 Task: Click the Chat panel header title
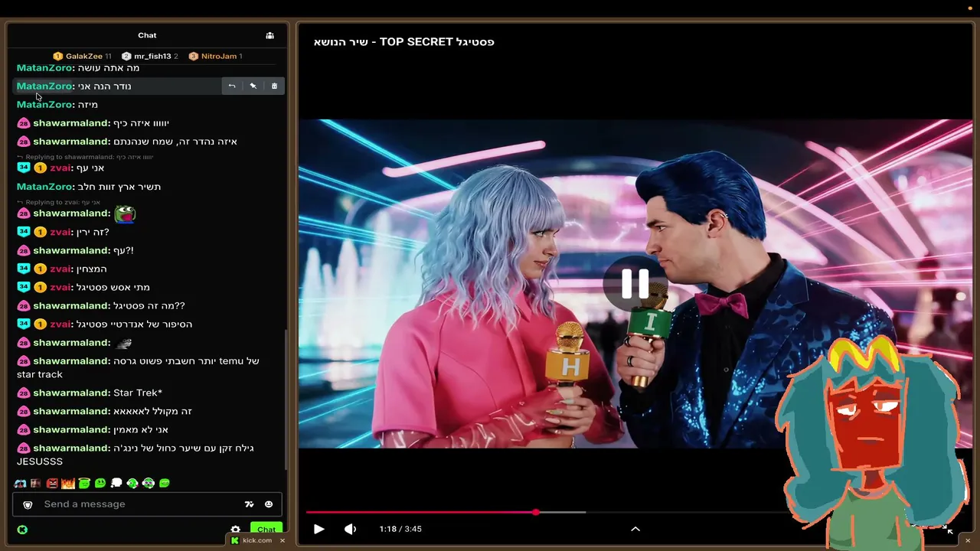pos(147,35)
